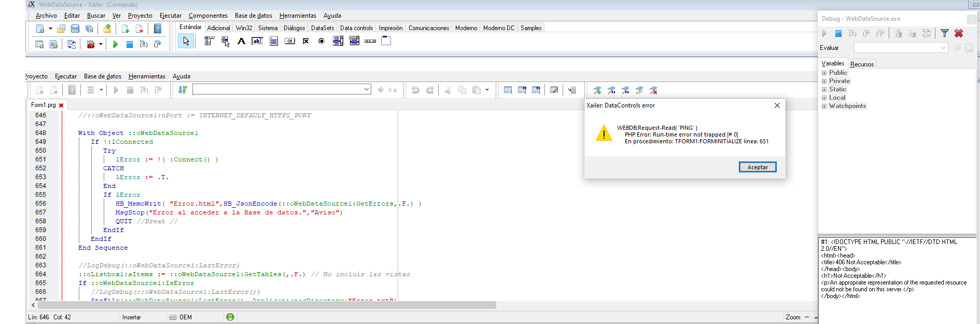Click the new file icon in the top toolbar

40,29
